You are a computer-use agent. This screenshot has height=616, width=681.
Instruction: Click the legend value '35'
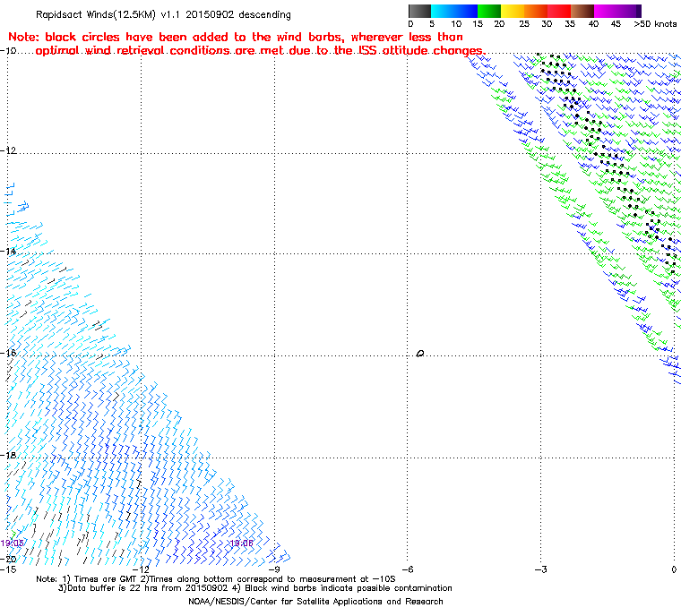(x=570, y=24)
